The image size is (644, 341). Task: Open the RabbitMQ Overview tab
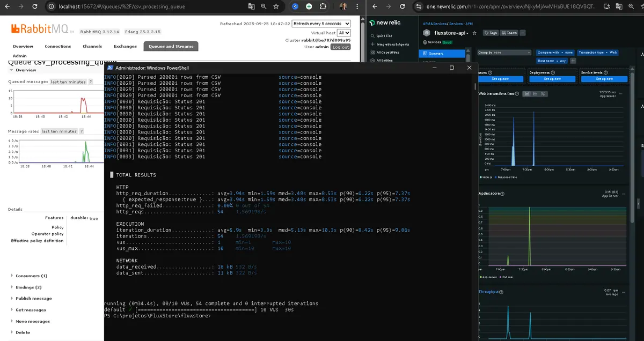[23, 46]
